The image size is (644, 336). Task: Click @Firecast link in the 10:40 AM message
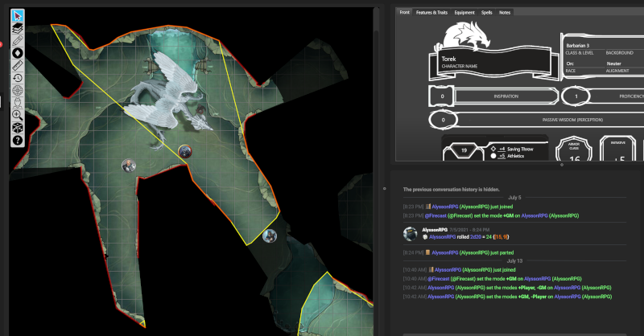439,279
